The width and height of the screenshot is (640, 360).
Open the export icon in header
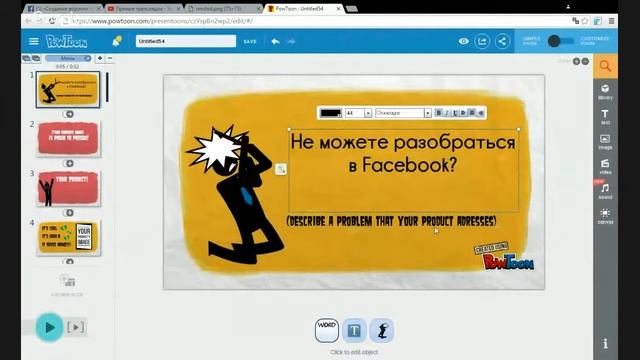482,41
